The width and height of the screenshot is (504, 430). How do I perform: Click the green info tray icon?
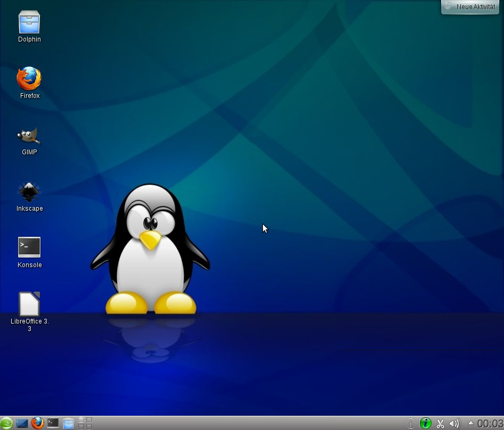(x=426, y=423)
